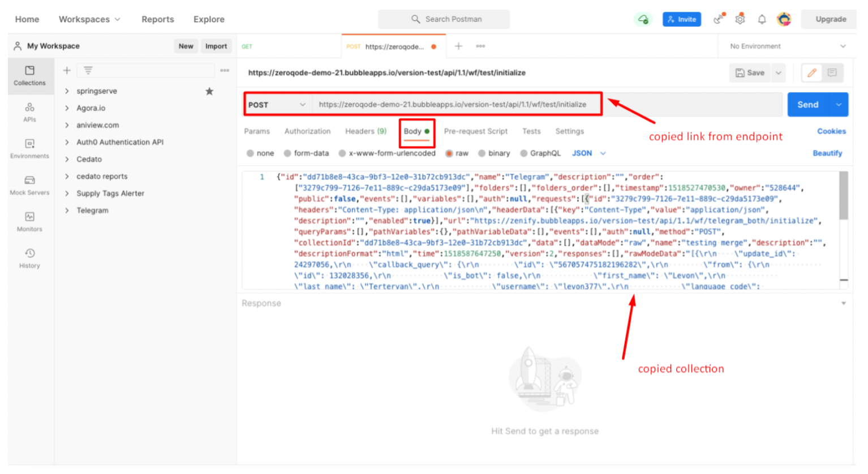Click the Invite button
This screenshot has width=868, height=474.
[682, 19]
